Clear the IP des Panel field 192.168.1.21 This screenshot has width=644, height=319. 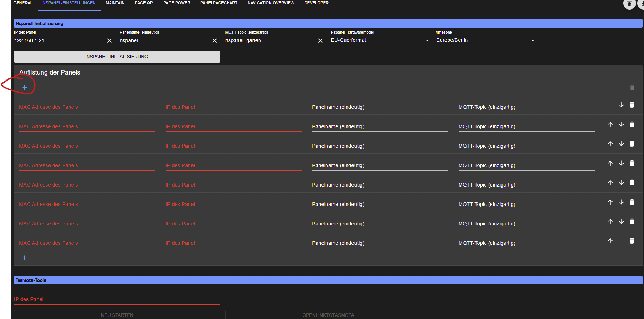point(110,41)
